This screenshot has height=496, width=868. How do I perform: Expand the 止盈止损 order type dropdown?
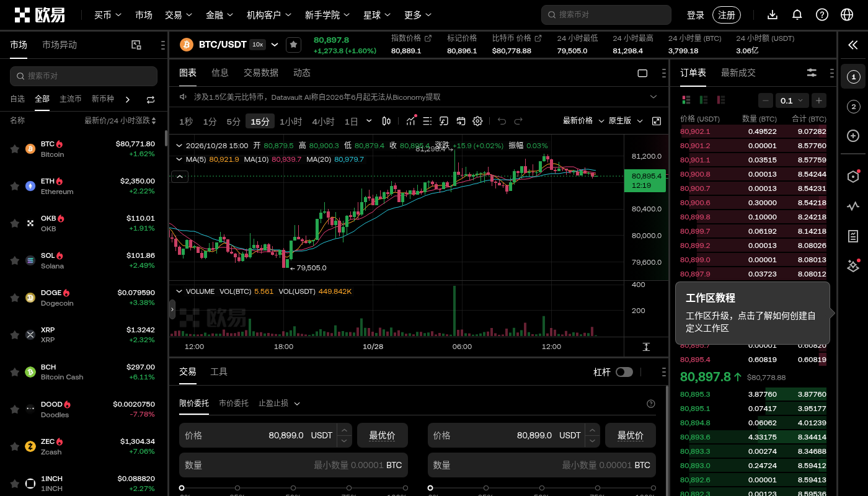click(279, 403)
